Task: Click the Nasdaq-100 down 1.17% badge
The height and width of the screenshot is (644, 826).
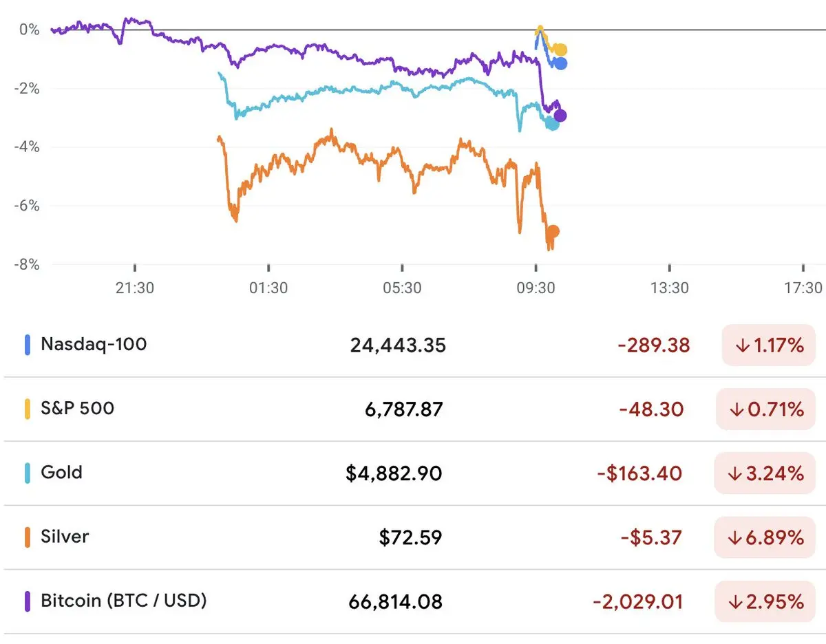Action: (768, 345)
